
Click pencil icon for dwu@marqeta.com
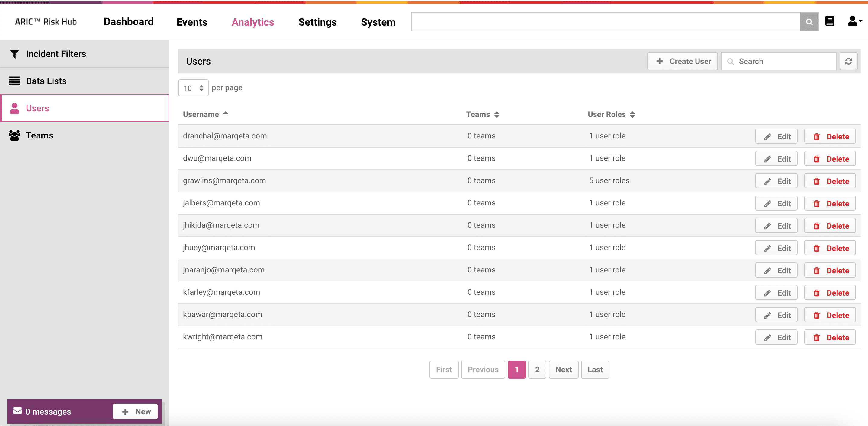(x=767, y=159)
